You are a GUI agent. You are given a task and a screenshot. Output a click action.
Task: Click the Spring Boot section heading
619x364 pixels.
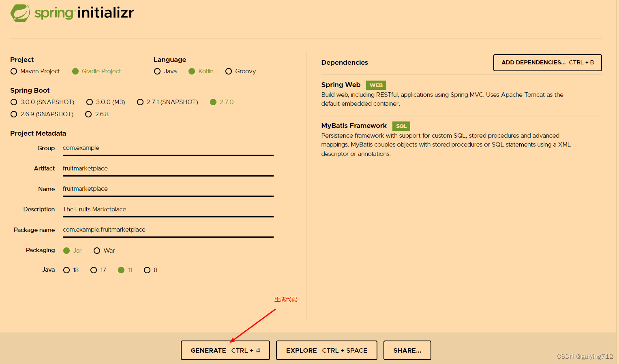(30, 90)
